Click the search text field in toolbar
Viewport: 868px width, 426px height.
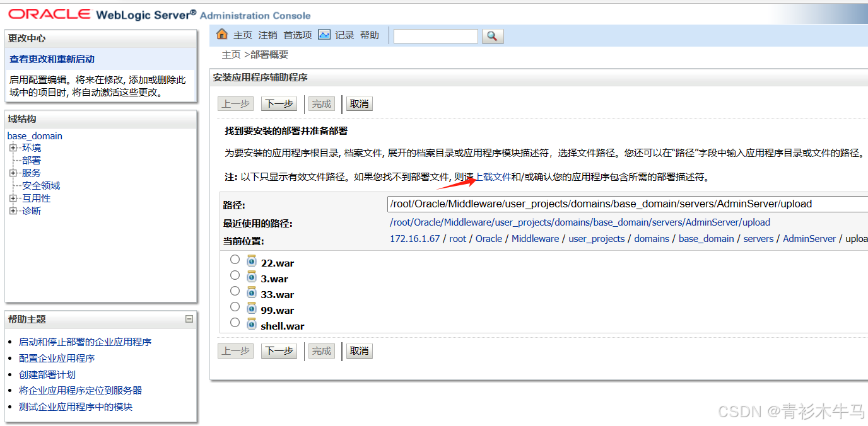[x=436, y=36]
